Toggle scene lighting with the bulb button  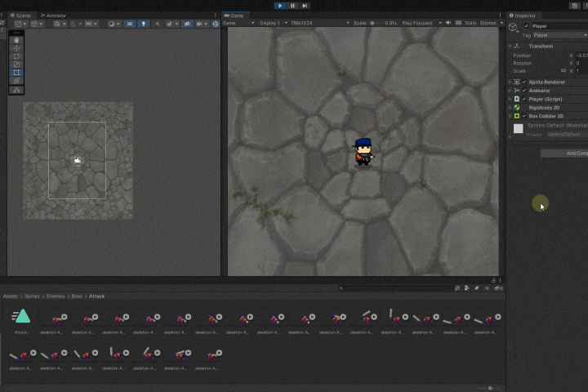(x=144, y=24)
